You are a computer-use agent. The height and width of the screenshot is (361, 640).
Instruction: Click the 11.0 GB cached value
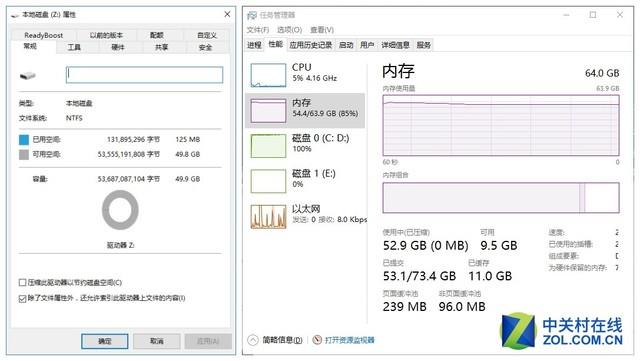click(x=490, y=276)
